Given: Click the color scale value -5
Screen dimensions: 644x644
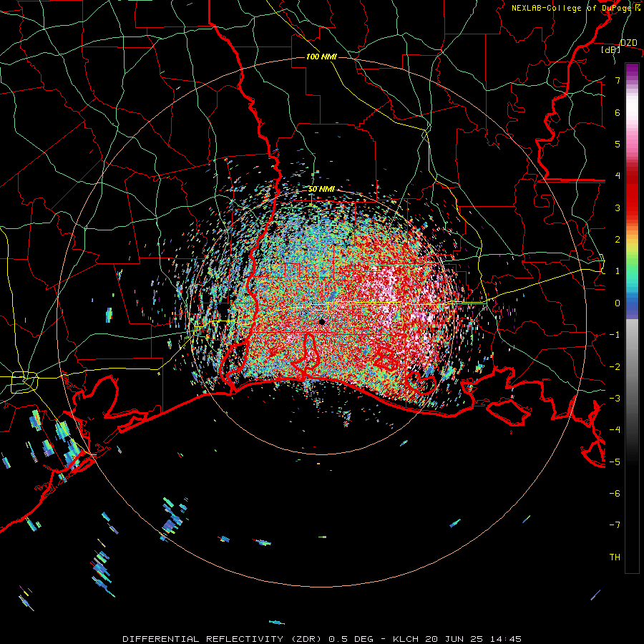Looking at the screenshot, I should pos(615,462).
